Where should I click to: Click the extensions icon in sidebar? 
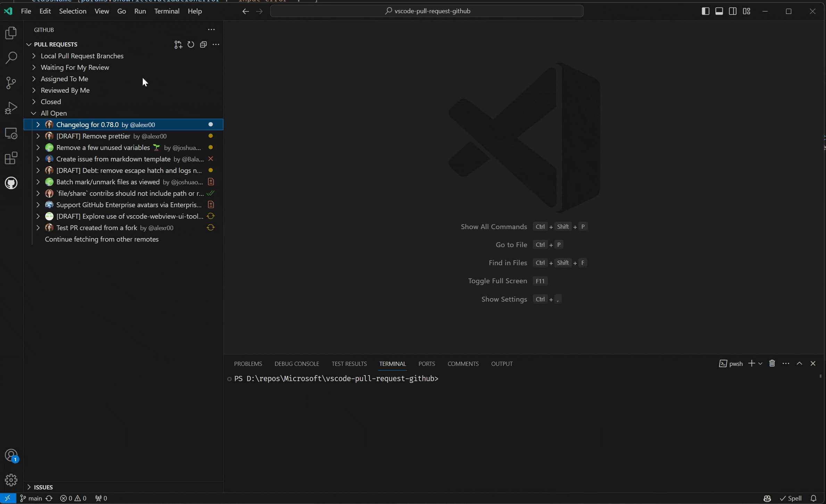[x=12, y=157]
